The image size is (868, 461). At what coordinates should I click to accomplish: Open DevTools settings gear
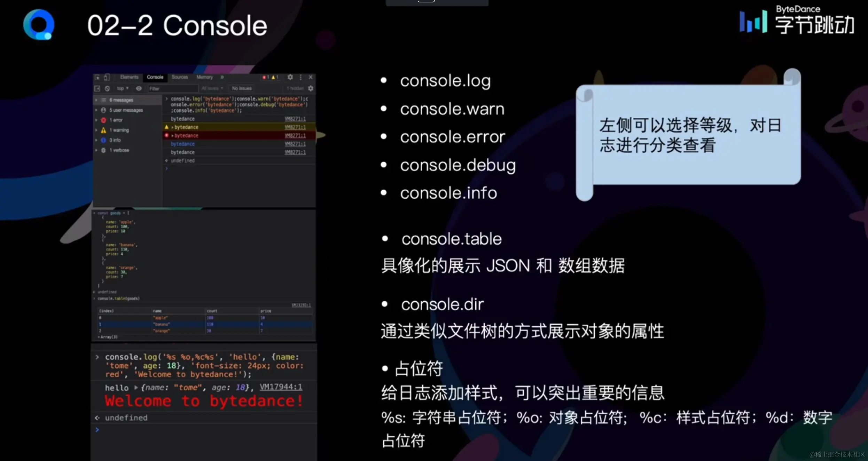coord(290,77)
